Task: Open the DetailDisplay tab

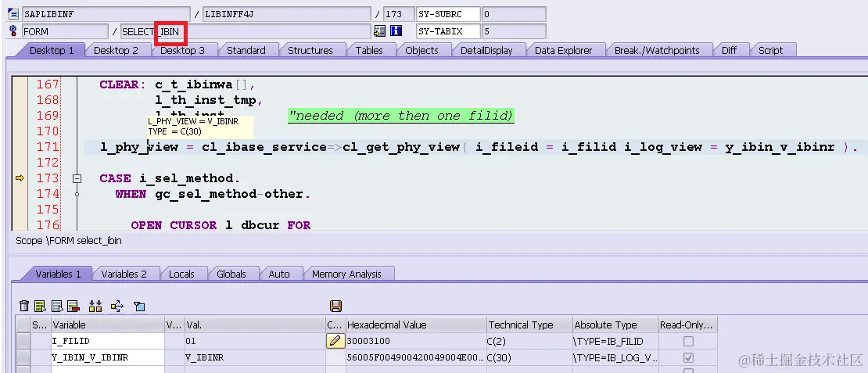Action: 486,50
